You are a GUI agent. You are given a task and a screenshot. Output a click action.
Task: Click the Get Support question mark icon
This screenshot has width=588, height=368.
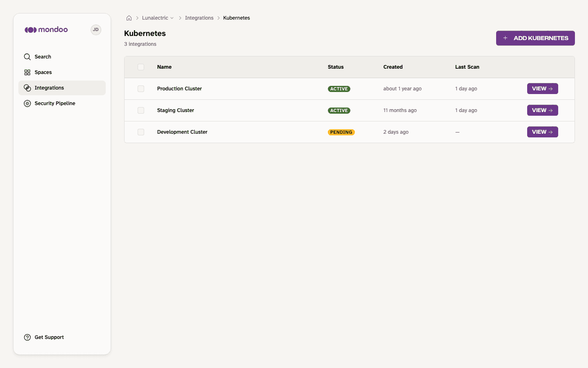pyautogui.click(x=27, y=337)
